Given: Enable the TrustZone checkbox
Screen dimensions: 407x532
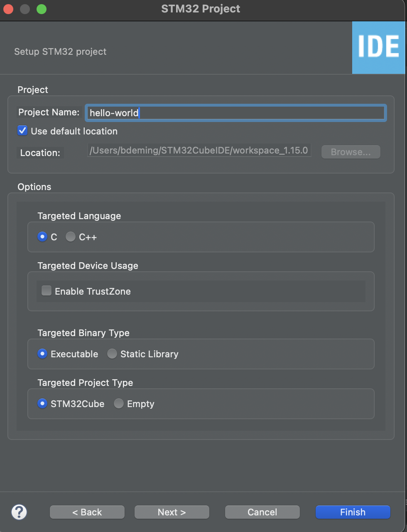Looking at the screenshot, I should pyautogui.click(x=47, y=291).
